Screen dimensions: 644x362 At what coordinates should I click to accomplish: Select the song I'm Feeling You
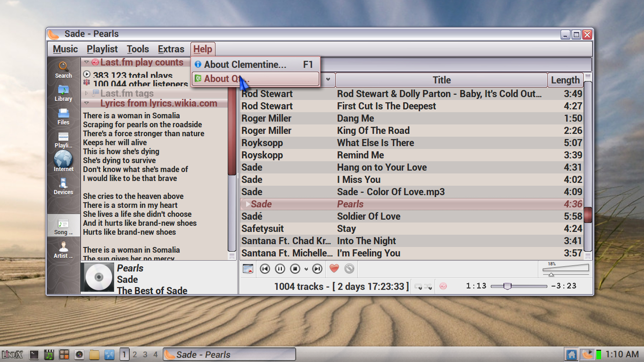click(x=412, y=253)
